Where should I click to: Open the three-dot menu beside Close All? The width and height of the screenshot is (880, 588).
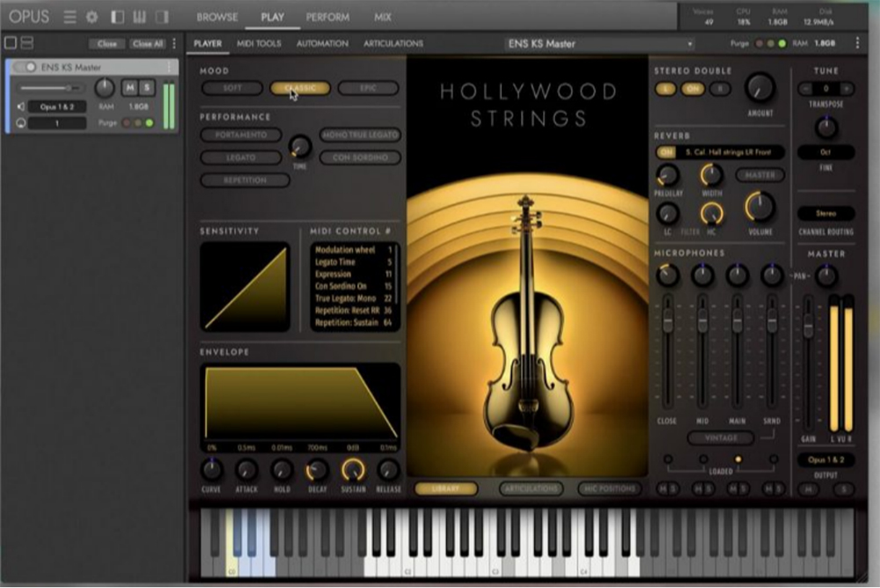[x=174, y=43]
